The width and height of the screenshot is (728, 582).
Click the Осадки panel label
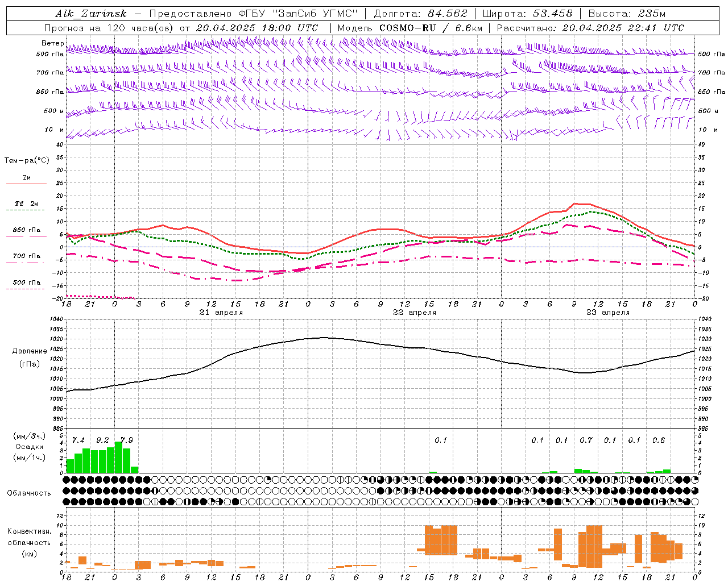(x=29, y=447)
